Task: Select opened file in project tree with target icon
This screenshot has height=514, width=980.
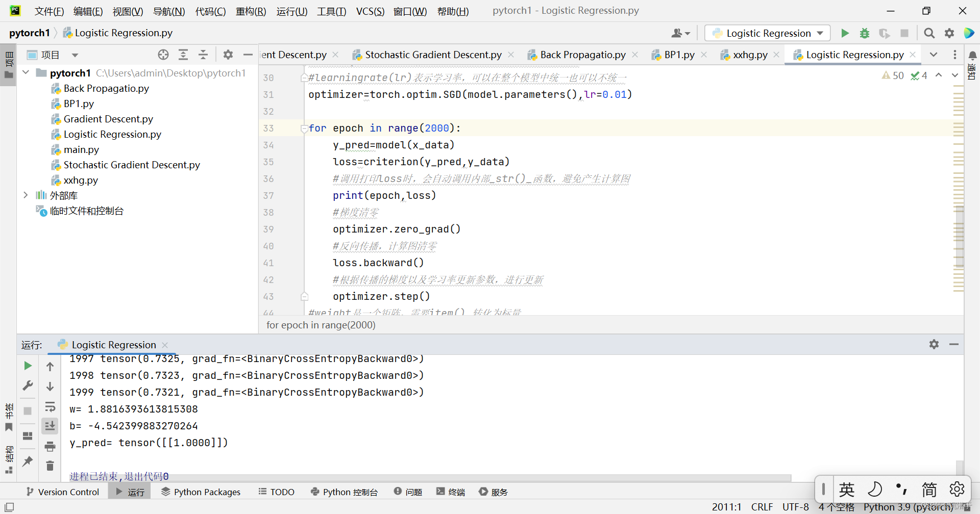Action: (163, 55)
